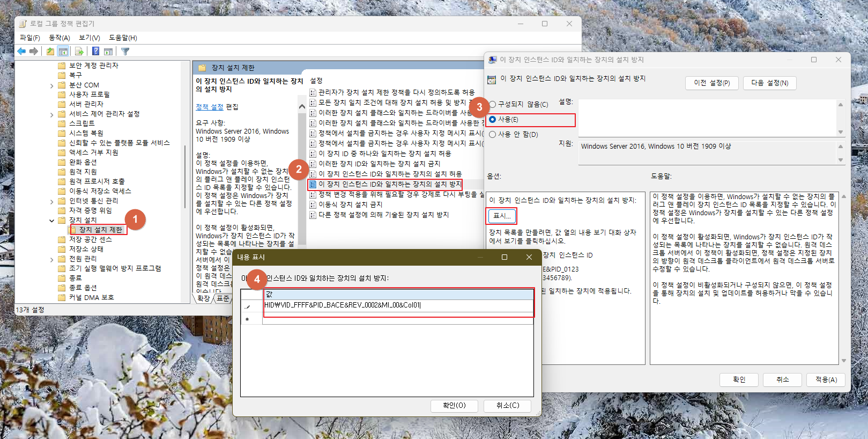The width and height of the screenshot is (868, 439).
Task: Expand the 서비스 제어 관리자 설정 node
Action: 51,114
